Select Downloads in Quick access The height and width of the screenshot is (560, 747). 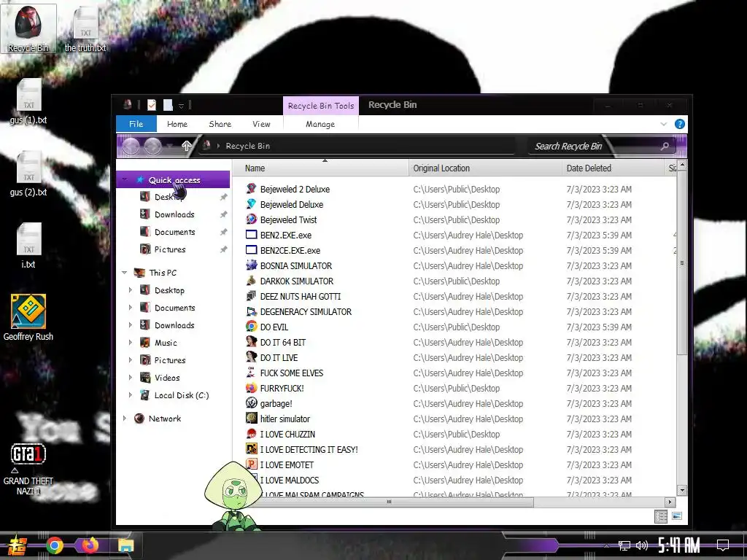[x=174, y=215]
